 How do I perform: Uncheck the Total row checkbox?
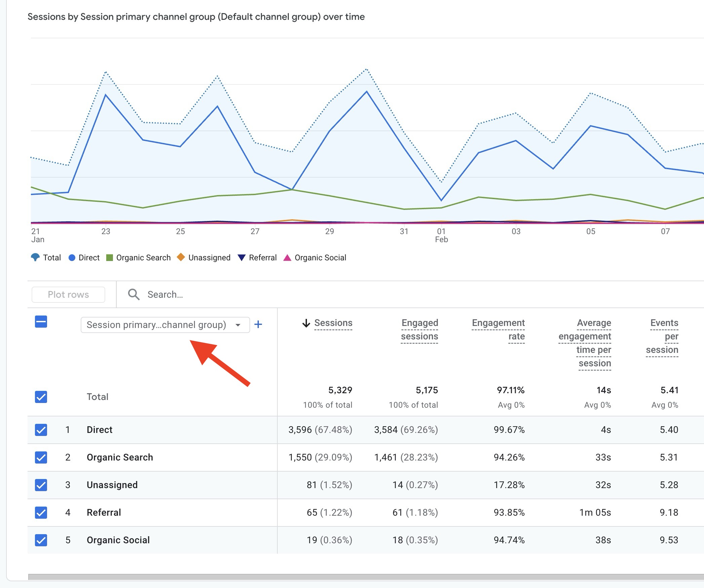(41, 397)
